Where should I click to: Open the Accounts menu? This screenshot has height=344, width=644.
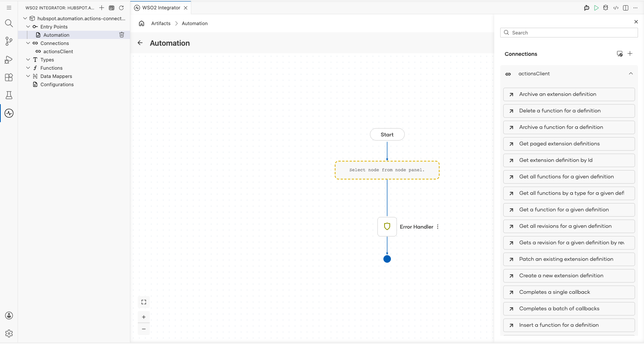(9, 316)
